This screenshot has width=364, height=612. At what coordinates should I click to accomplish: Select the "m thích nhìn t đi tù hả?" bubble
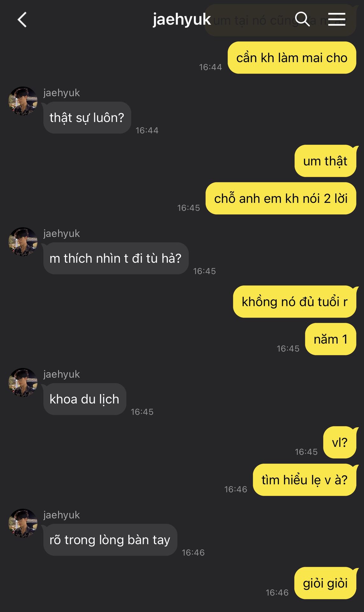click(116, 258)
